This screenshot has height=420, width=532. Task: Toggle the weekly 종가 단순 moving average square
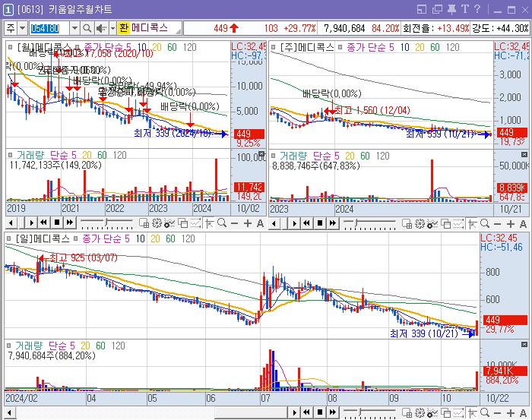(340, 47)
